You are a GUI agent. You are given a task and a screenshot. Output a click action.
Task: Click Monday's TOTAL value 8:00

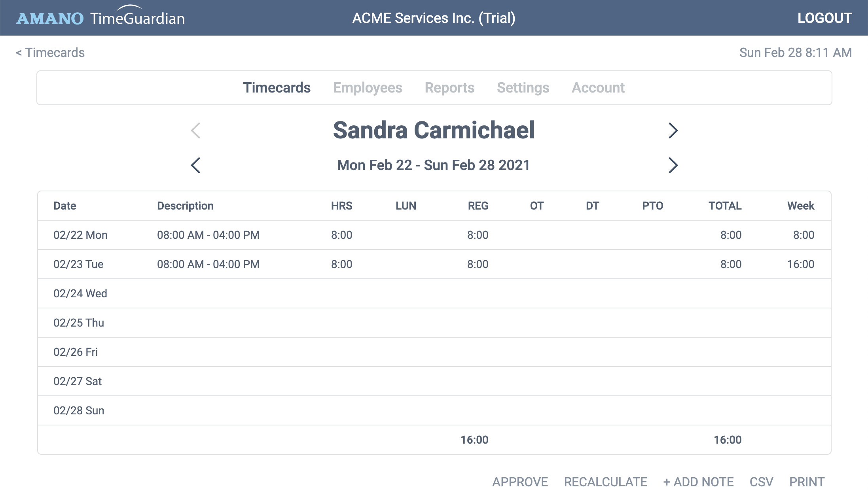point(731,235)
